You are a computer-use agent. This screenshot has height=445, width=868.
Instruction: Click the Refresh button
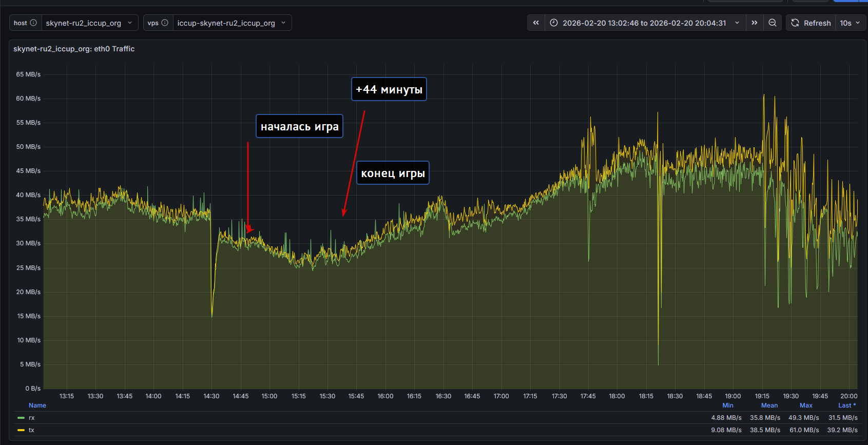[811, 23]
